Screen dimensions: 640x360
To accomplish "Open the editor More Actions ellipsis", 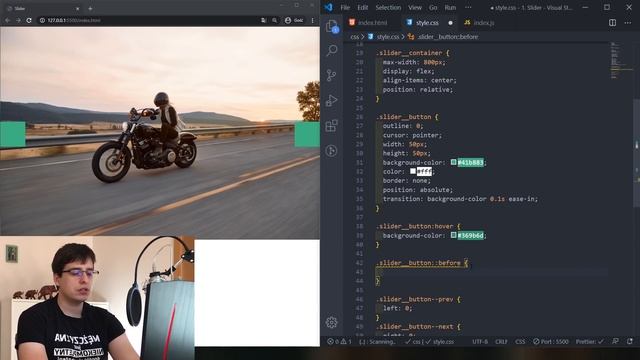I will tap(628, 23).
